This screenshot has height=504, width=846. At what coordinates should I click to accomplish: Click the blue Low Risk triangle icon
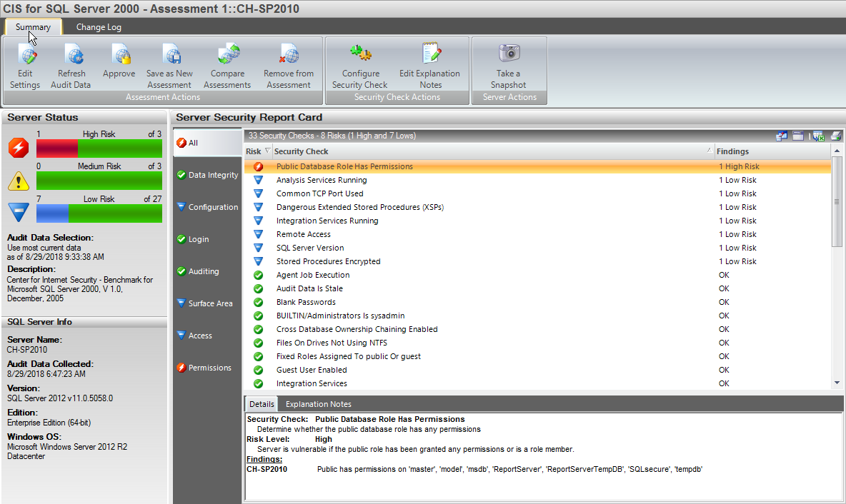point(19,212)
